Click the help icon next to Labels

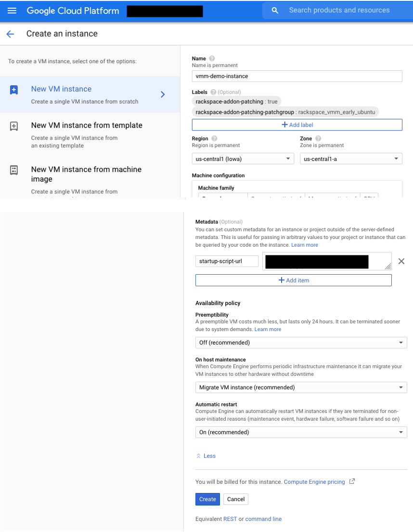pos(214,92)
